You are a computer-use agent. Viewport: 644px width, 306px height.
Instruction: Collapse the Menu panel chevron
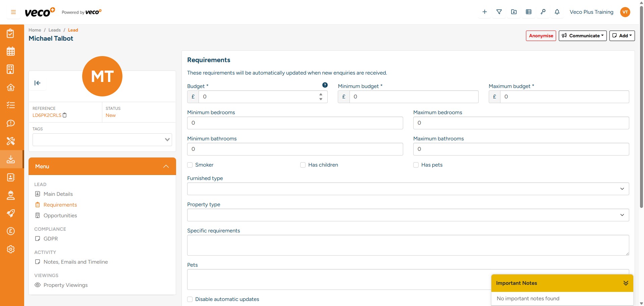[x=166, y=166]
